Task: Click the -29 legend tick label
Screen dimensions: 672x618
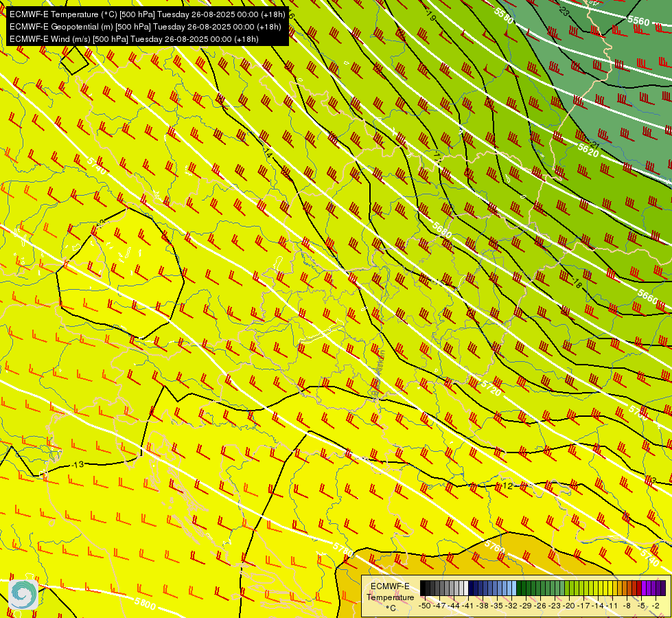Action: 526,606
